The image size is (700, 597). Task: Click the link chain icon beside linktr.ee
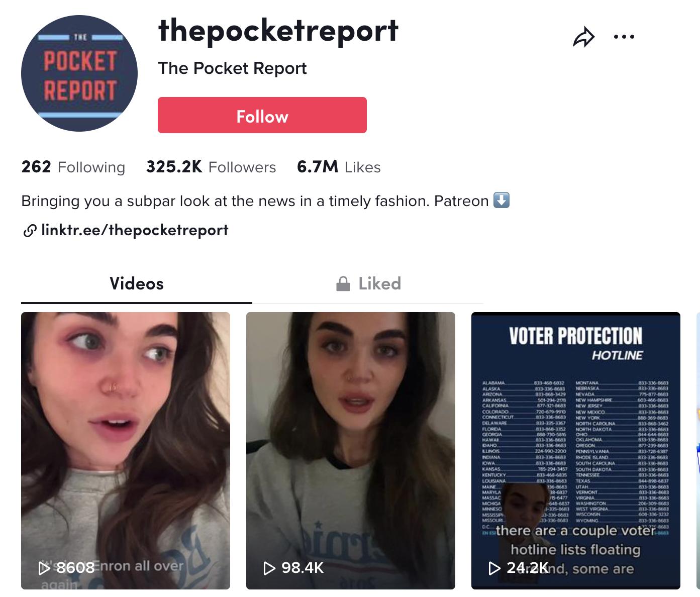click(x=30, y=231)
